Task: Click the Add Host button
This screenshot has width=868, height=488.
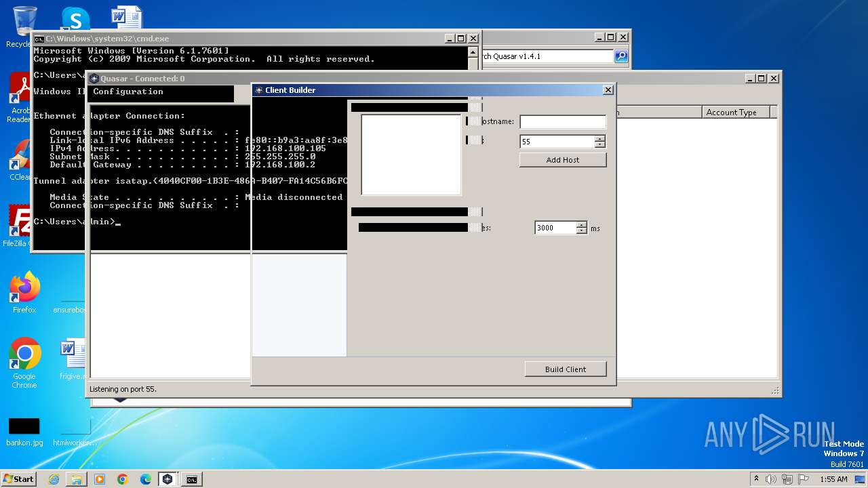Action: coord(563,160)
